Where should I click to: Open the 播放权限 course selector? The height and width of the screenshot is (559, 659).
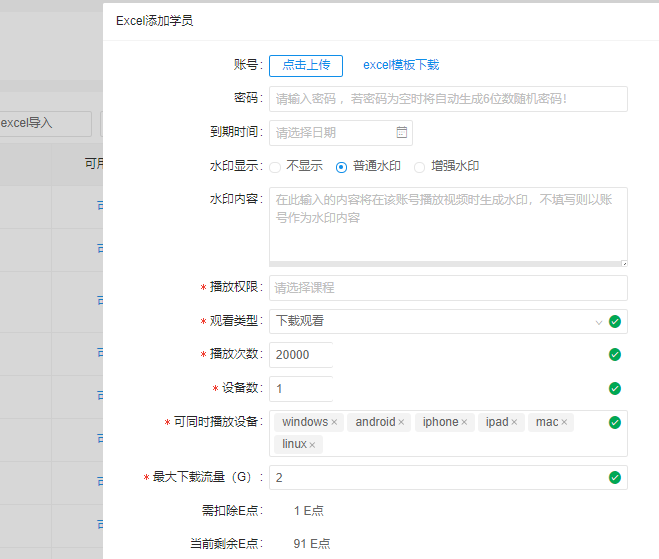447,288
